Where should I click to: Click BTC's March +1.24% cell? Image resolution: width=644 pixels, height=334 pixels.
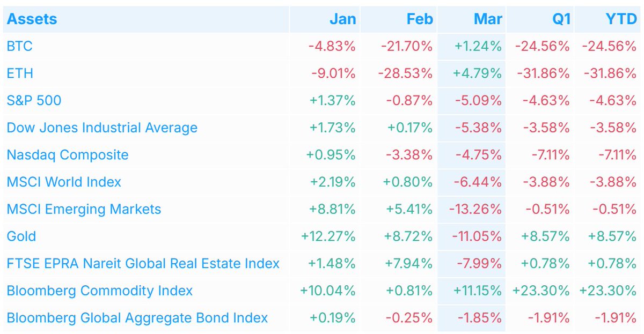(478, 46)
